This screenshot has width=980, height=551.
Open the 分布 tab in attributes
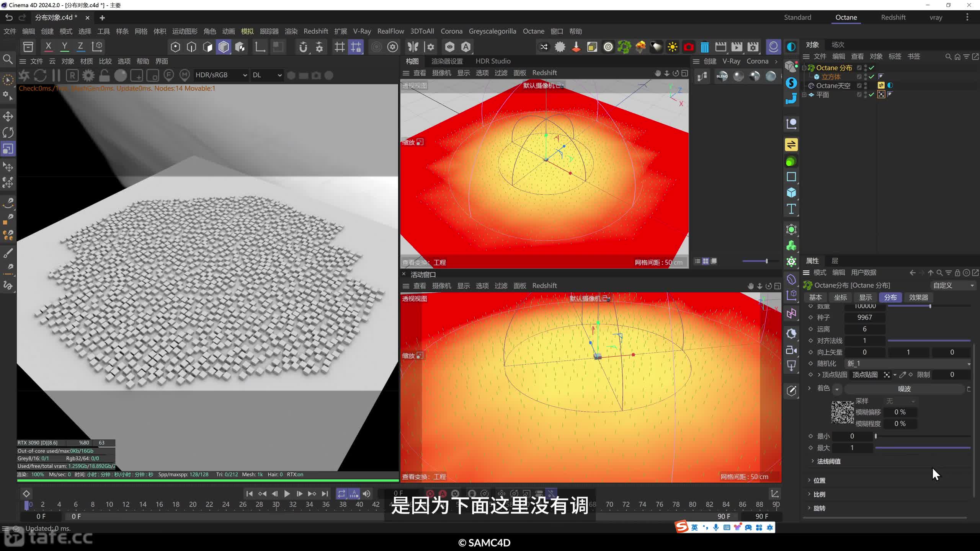(890, 297)
